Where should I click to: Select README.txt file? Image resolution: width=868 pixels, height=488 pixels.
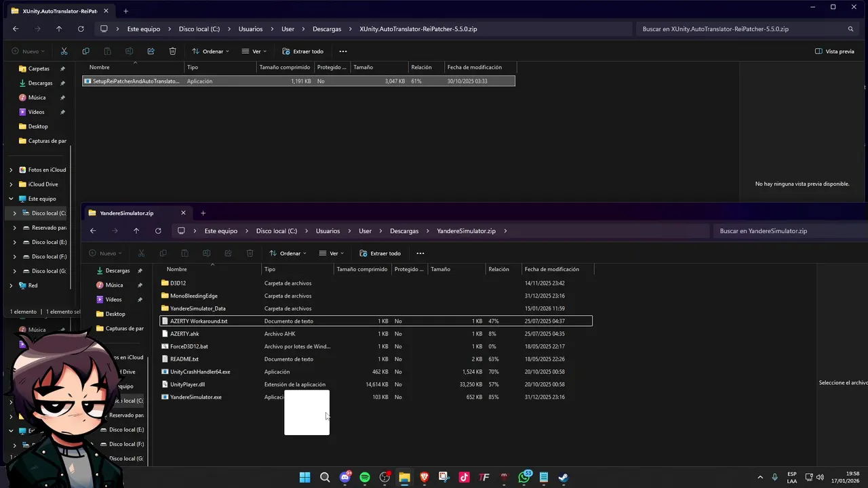point(376,359)
